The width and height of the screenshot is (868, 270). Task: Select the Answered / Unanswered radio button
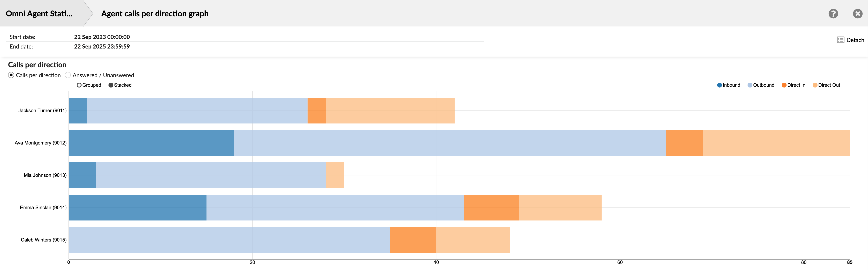(x=68, y=75)
